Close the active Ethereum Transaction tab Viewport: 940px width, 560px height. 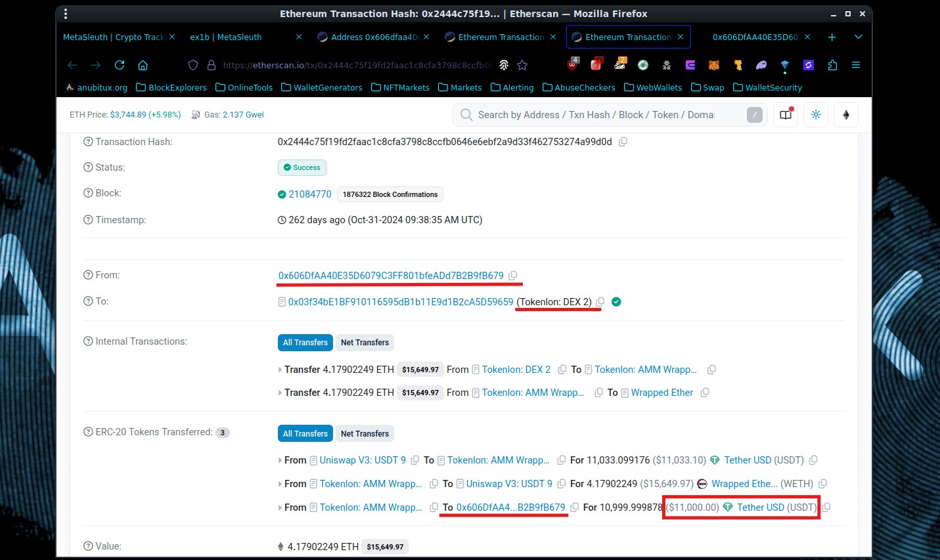coord(681,37)
